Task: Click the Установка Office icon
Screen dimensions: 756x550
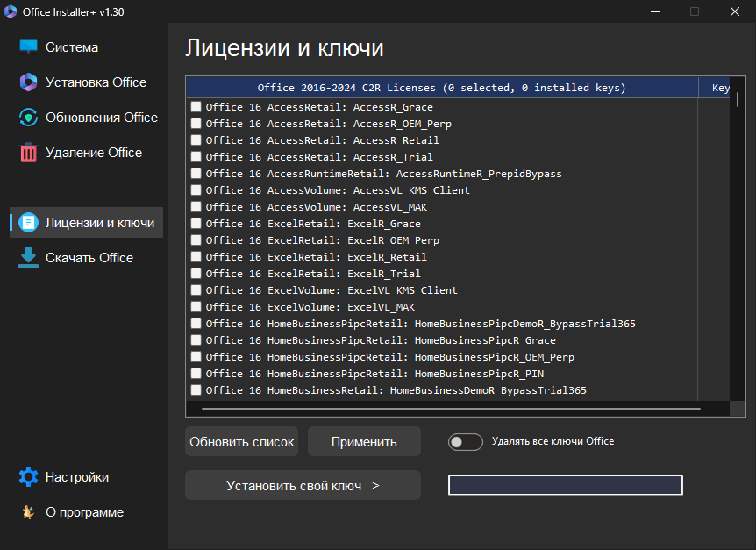Action: (29, 82)
